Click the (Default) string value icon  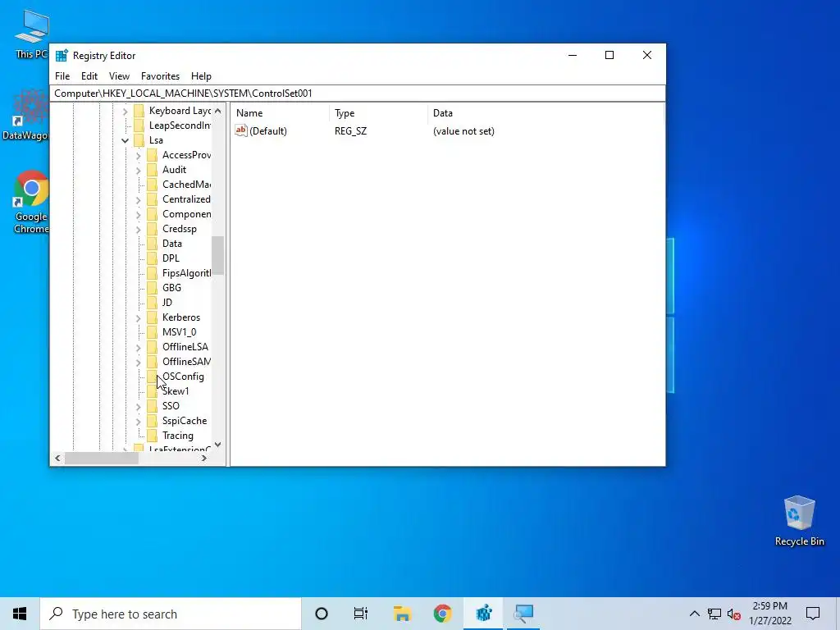(x=241, y=130)
